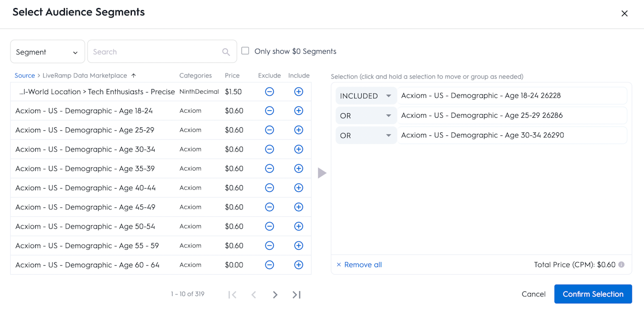
Task: Include the Tech Enthusiasts - Precise segment
Action: pos(298,92)
